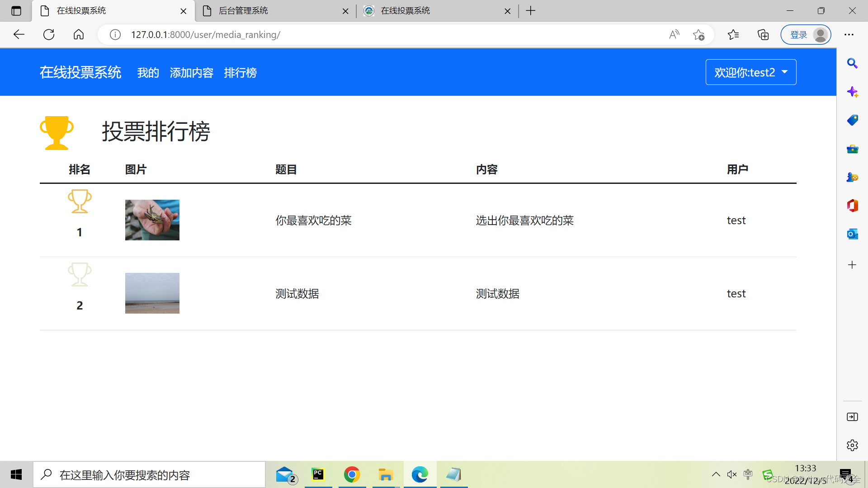Open Mail app from taskbar
The image size is (868, 488).
pos(286,474)
